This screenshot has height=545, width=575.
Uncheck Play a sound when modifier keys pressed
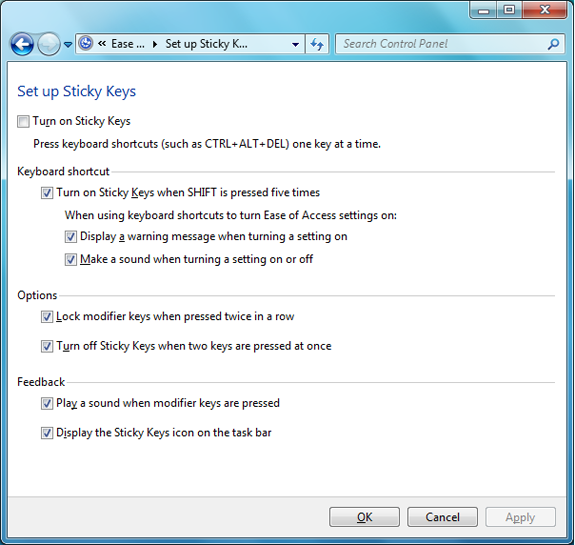pyautogui.click(x=47, y=403)
